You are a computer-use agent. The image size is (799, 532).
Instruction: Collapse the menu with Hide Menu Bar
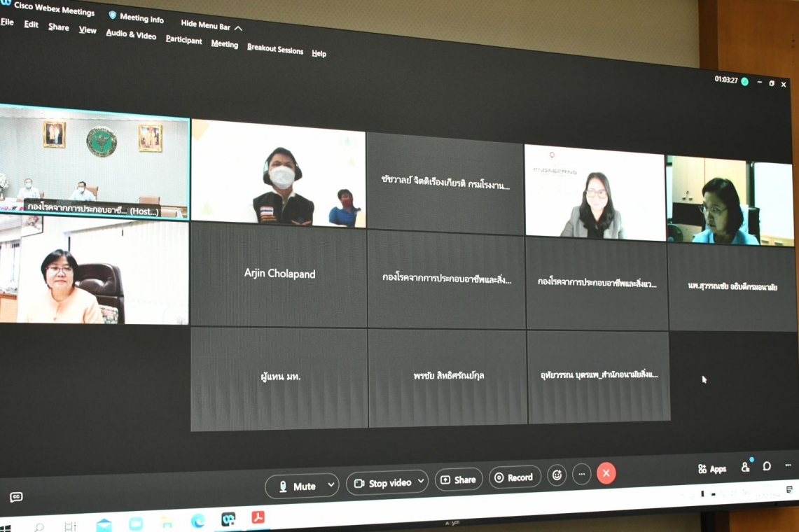(x=211, y=25)
